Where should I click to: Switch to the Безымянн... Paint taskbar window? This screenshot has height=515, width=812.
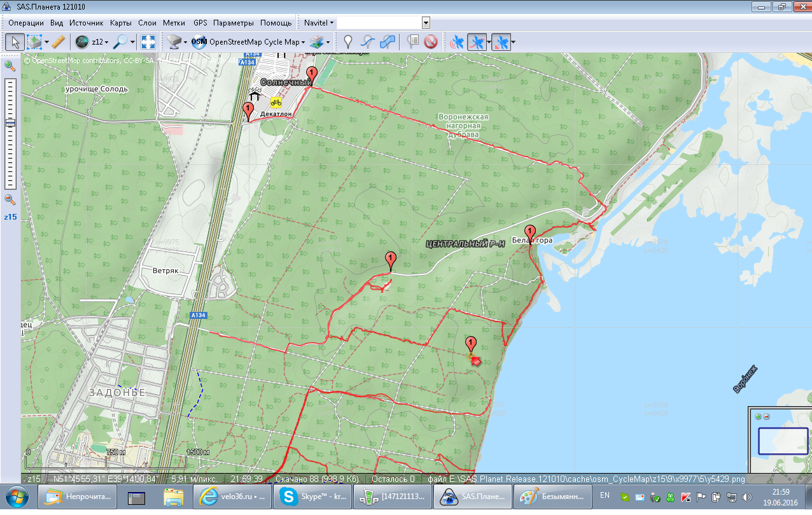pos(554,497)
